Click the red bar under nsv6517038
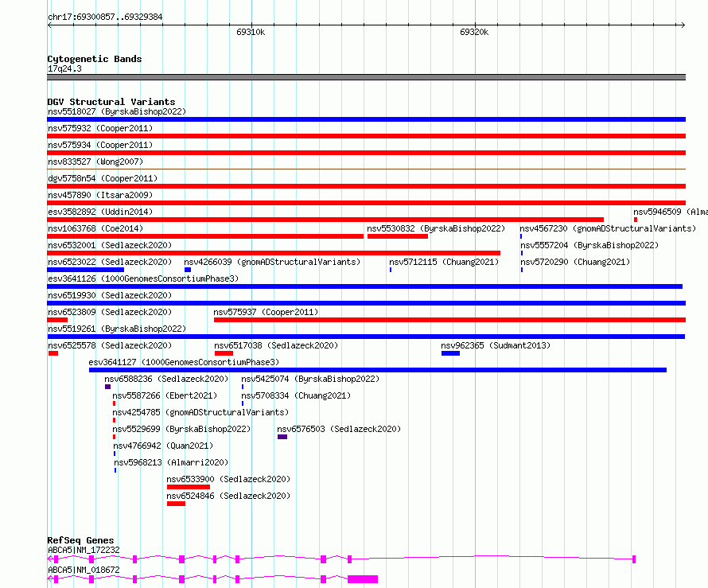 pyautogui.click(x=224, y=353)
